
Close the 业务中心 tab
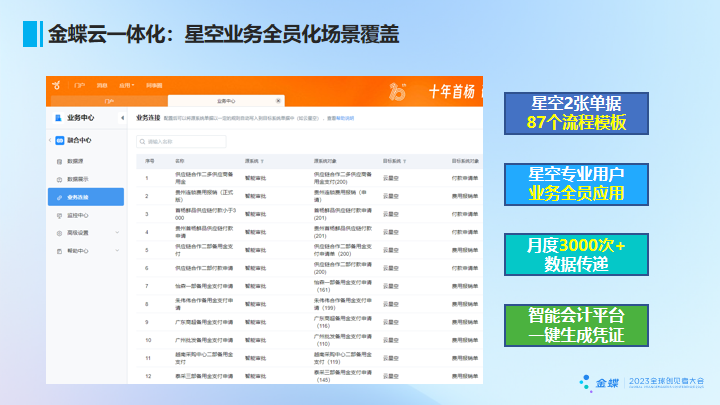[278, 101]
